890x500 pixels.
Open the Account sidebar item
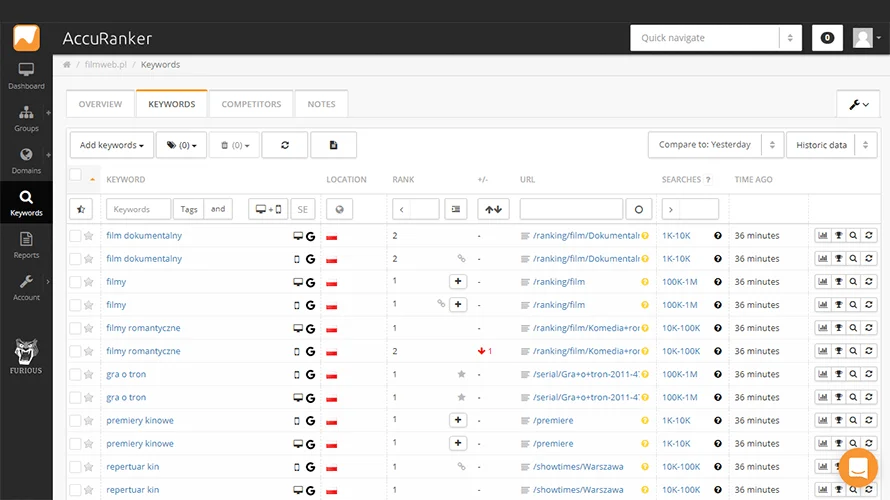(x=26, y=288)
